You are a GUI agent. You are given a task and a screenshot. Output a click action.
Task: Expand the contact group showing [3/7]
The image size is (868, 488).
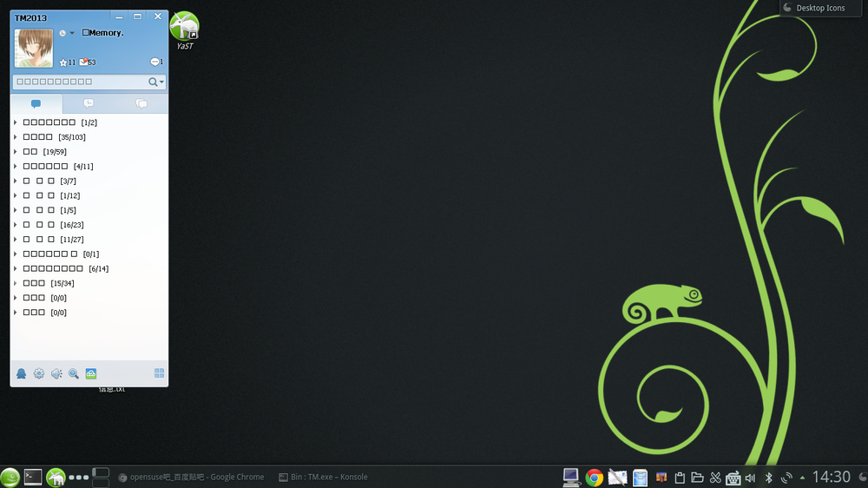pyautogui.click(x=16, y=181)
